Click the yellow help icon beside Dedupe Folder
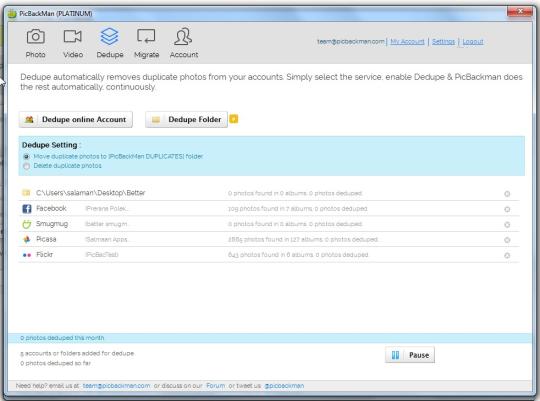Image resolution: width=540 pixels, height=401 pixels. click(234, 119)
